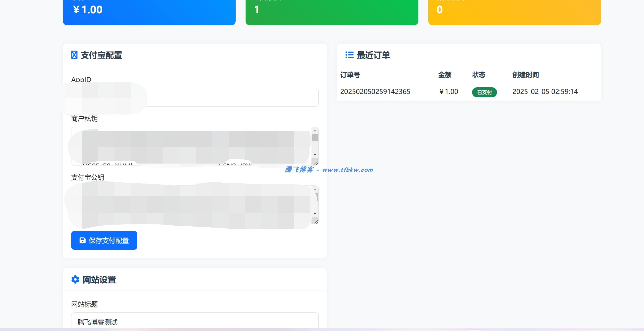The width and height of the screenshot is (644, 331).
Task: Click the Alipay logo icon beside 支付宝配置
Action: [74, 55]
